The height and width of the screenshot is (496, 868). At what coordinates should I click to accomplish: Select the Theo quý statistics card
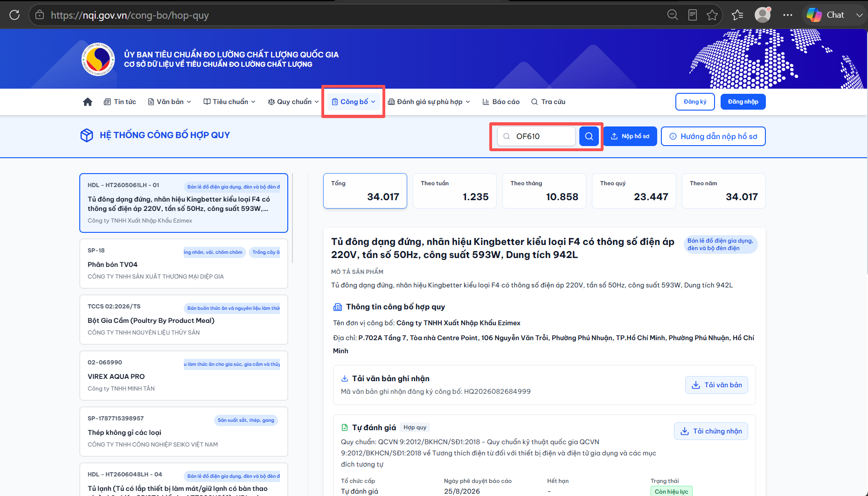pyautogui.click(x=634, y=191)
